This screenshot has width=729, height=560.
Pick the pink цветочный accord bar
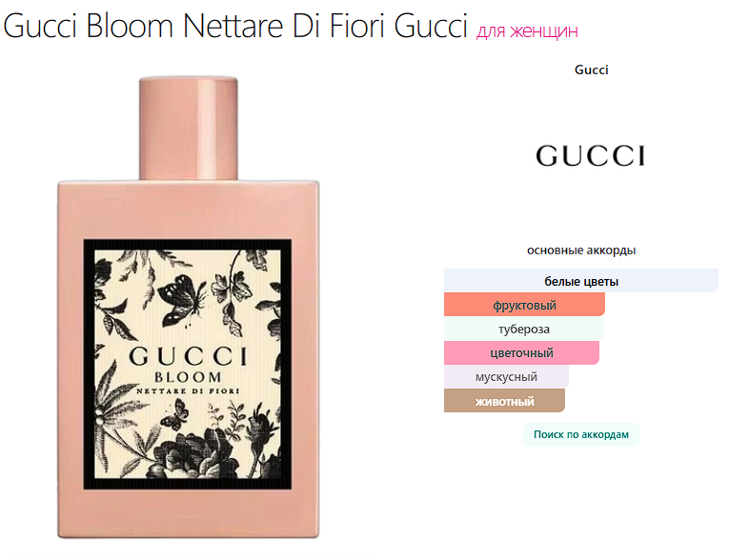pyautogui.click(x=521, y=352)
